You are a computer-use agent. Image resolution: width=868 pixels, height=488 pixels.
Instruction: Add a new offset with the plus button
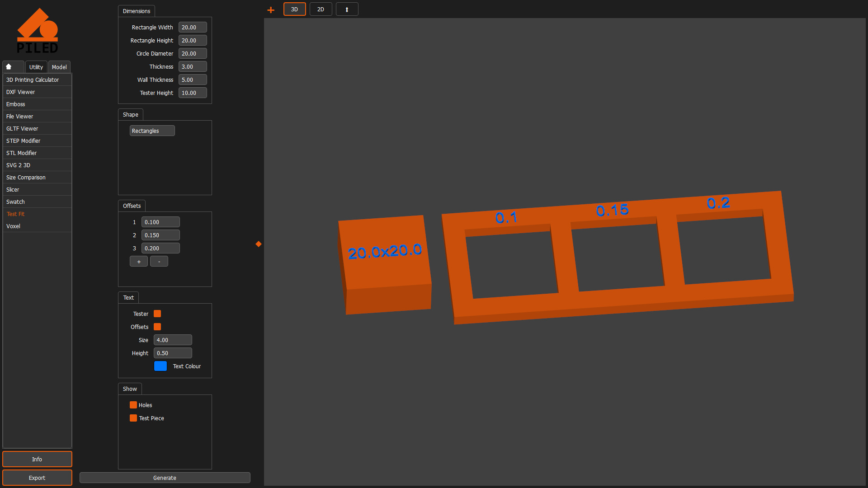point(138,261)
